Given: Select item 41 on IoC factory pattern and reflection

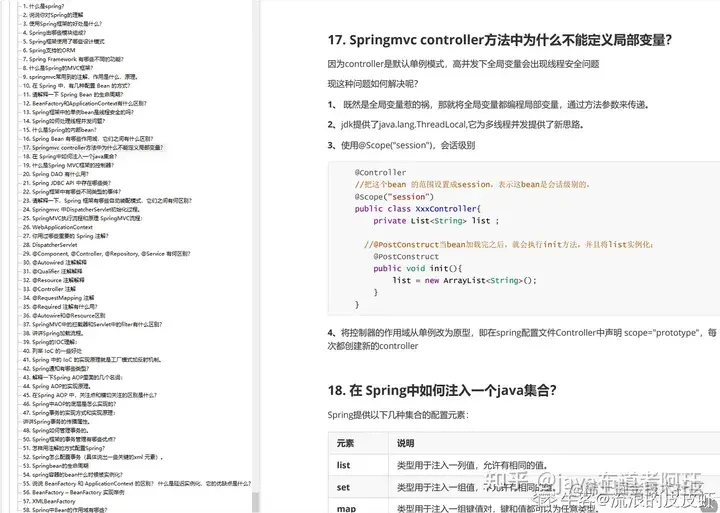Looking at the screenshot, I should pos(92,360).
